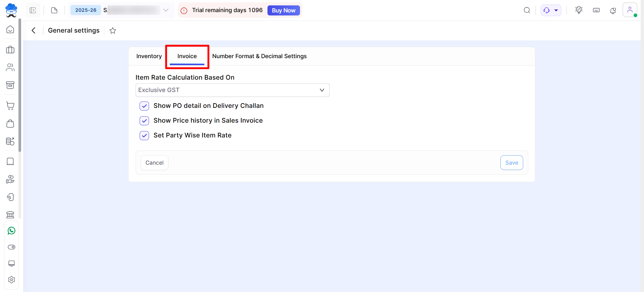Open the Exclusive GST dropdown

(x=232, y=90)
